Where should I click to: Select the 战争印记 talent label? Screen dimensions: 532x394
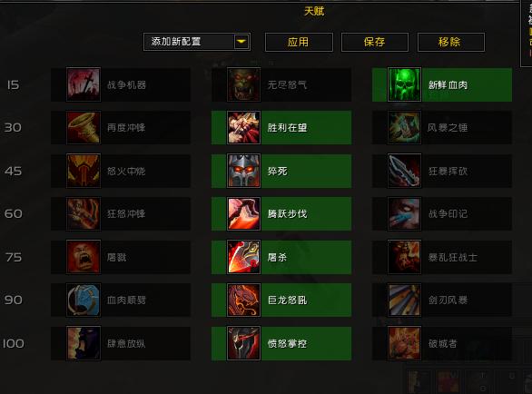(448, 214)
